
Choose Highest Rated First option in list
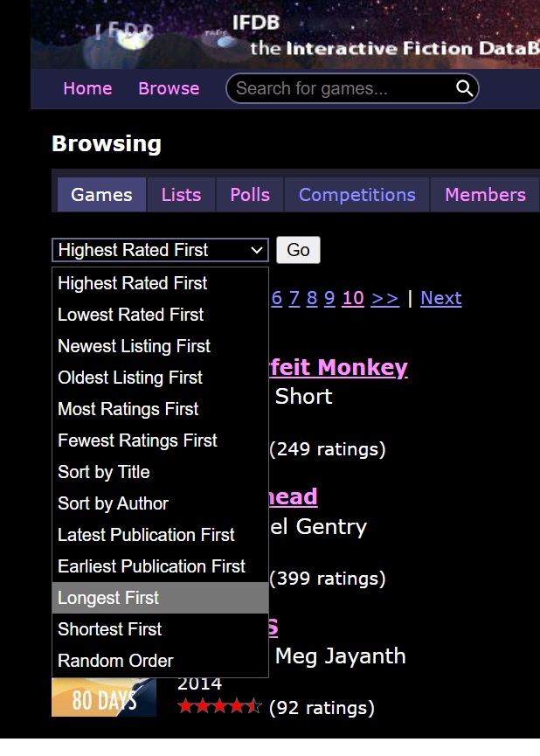[160, 283]
